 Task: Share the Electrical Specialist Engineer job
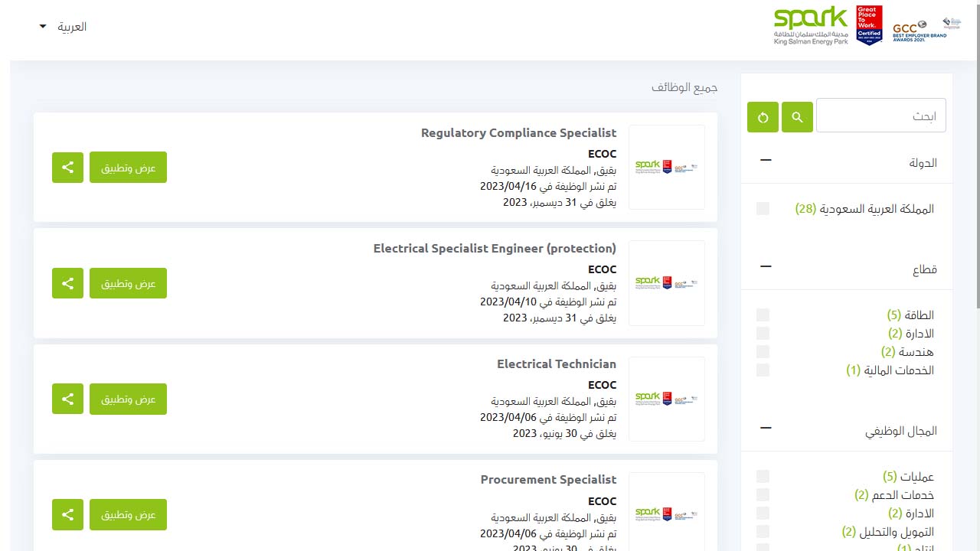(67, 283)
